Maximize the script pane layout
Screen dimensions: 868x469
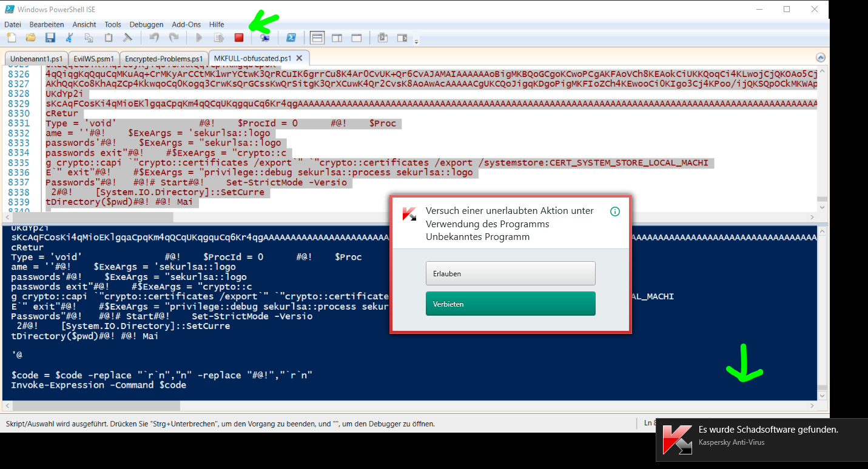(357, 38)
